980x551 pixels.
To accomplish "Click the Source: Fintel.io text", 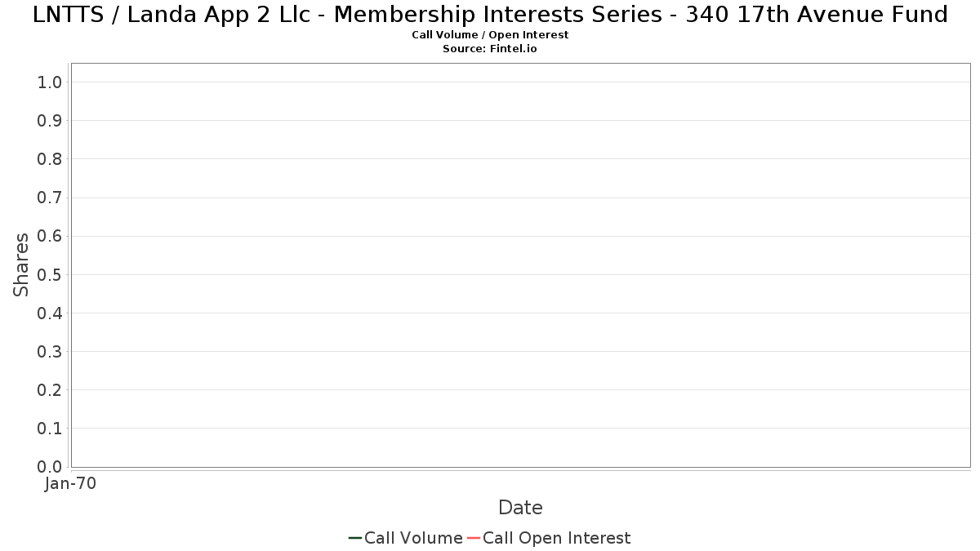I will [x=490, y=49].
